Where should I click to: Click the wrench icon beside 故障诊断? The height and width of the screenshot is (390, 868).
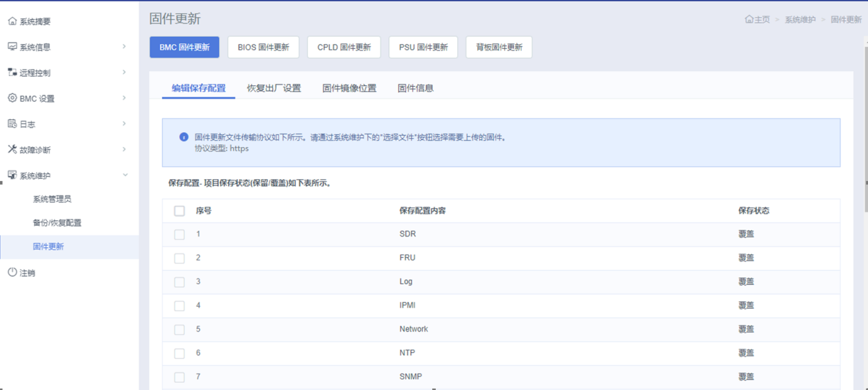(12, 150)
